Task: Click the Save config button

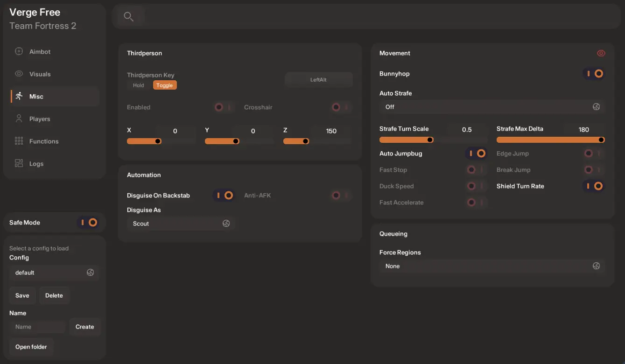Action: (22, 295)
